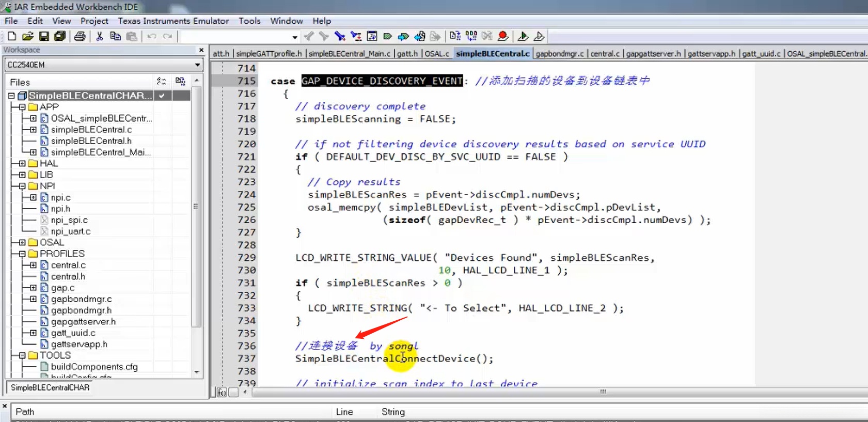Switch to the gatt_uuid.c tab
The image size is (868, 422).
761,53
